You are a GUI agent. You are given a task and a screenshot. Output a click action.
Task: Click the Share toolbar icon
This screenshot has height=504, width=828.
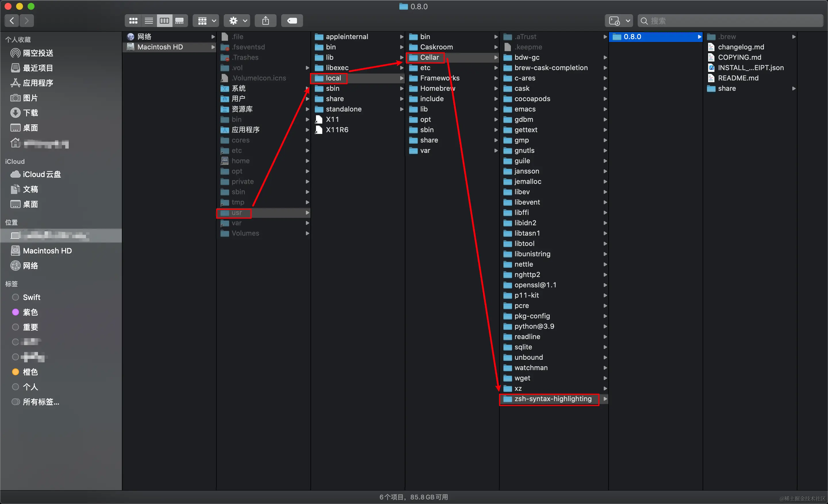tap(265, 21)
